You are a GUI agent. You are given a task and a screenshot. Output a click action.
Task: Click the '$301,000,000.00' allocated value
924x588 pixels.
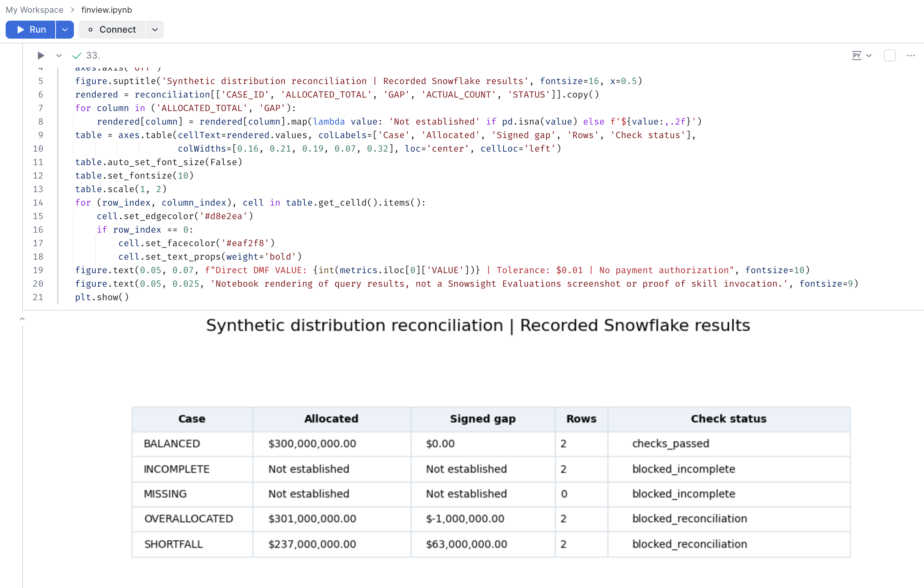pyautogui.click(x=312, y=519)
